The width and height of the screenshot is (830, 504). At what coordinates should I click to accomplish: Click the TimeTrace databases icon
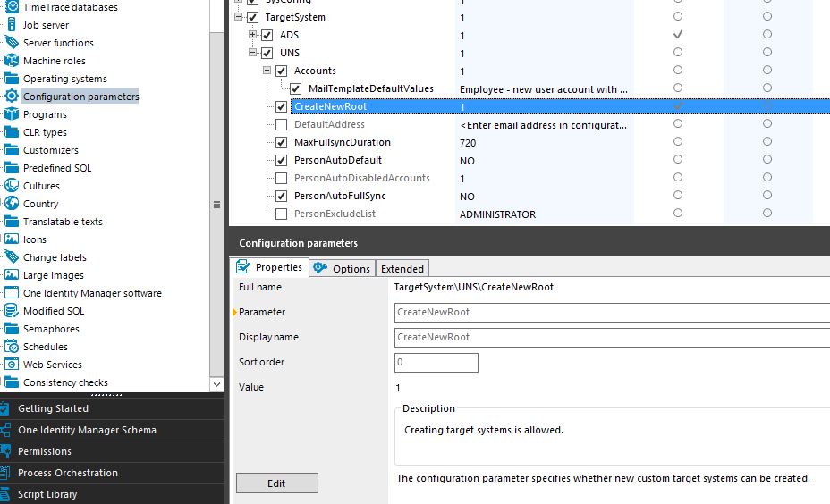pos(11,7)
